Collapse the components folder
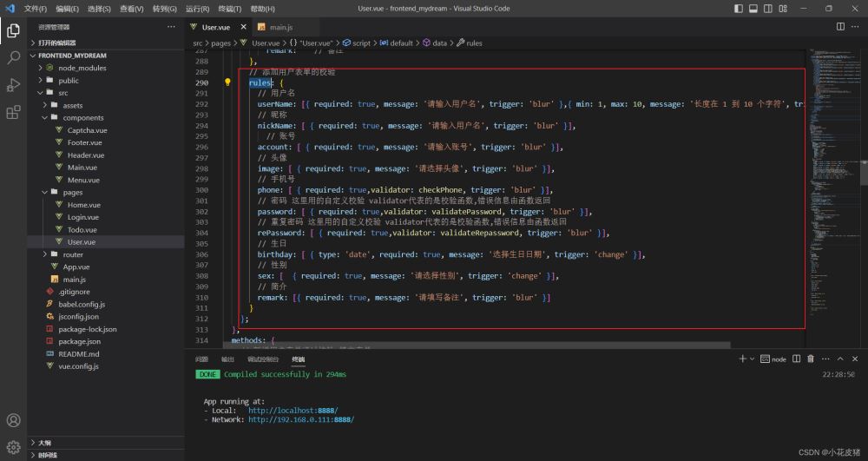The width and height of the screenshot is (868, 461). [x=82, y=118]
